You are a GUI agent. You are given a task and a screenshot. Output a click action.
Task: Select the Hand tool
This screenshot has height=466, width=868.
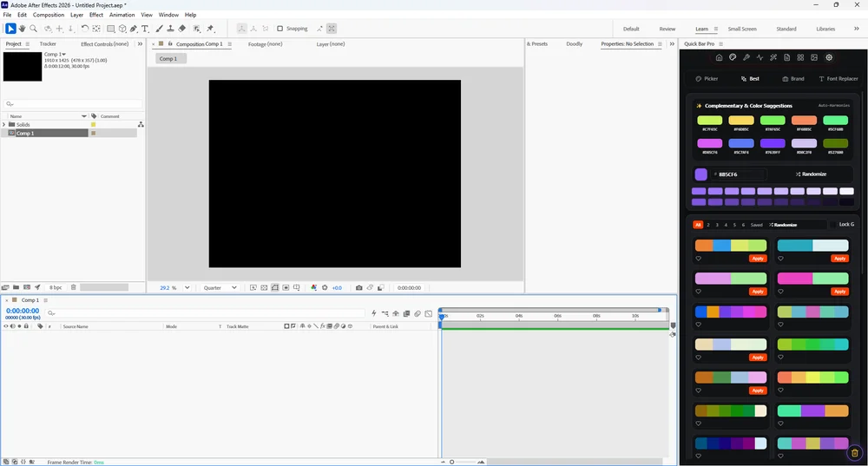click(x=23, y=29)
